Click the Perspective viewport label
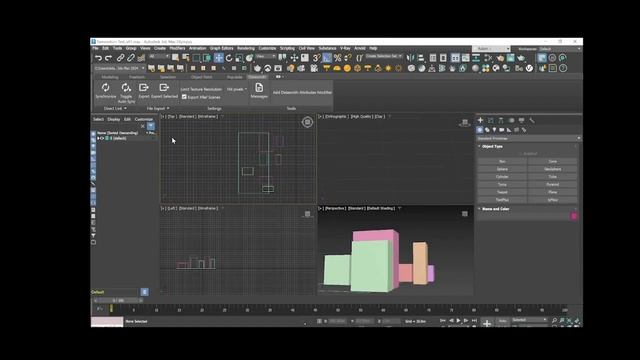This screenshot has width=640, height=360. coord(336,209)
